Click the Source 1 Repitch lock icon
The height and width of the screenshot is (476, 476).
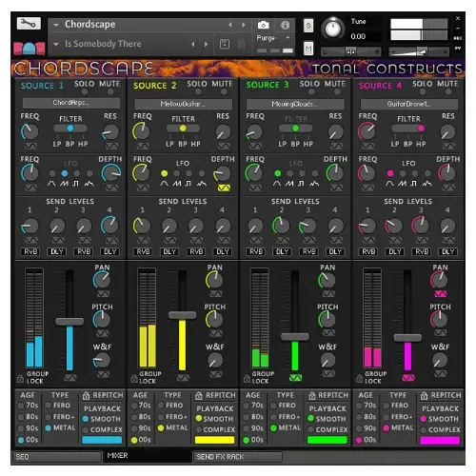86,396
